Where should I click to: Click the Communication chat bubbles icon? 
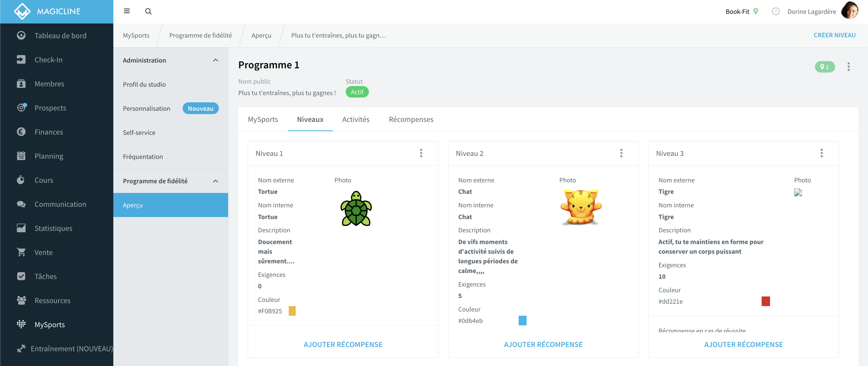pos(21,204)
